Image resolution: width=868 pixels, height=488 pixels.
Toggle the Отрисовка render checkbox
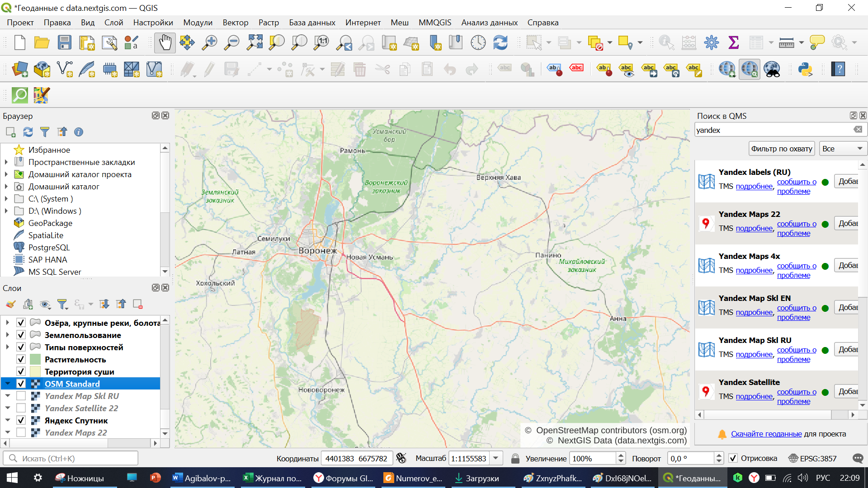[x=733, y=458]
